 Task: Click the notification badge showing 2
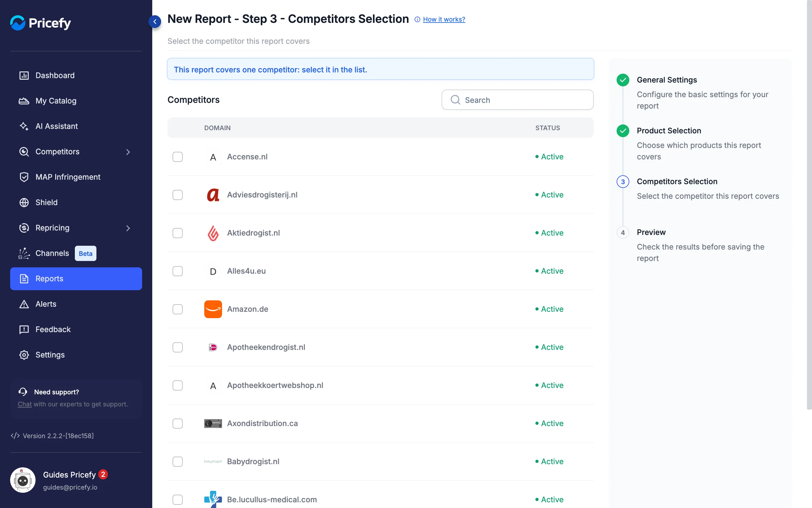click(103, 474)
